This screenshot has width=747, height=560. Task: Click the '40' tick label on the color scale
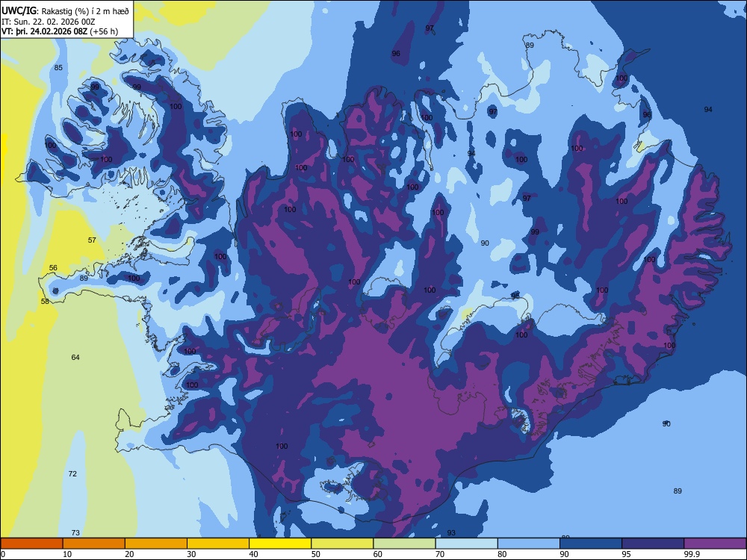(253, 554)
